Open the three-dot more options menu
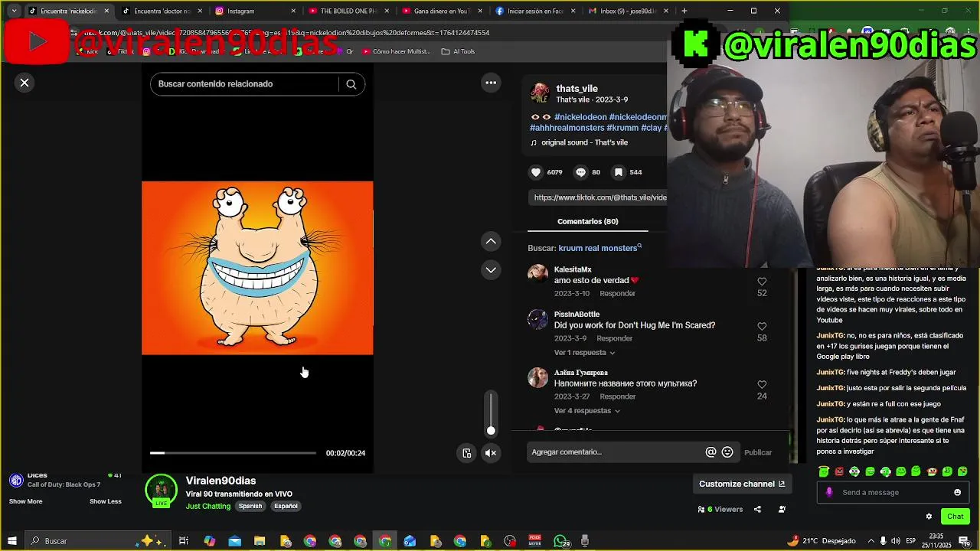This screenshot has width=980, height=551. pos(491,83)
